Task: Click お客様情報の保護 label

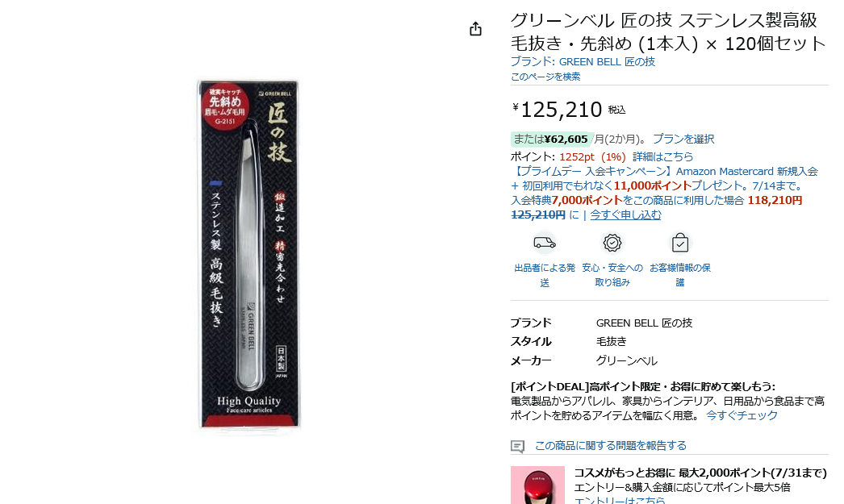Action: point(680,275)
